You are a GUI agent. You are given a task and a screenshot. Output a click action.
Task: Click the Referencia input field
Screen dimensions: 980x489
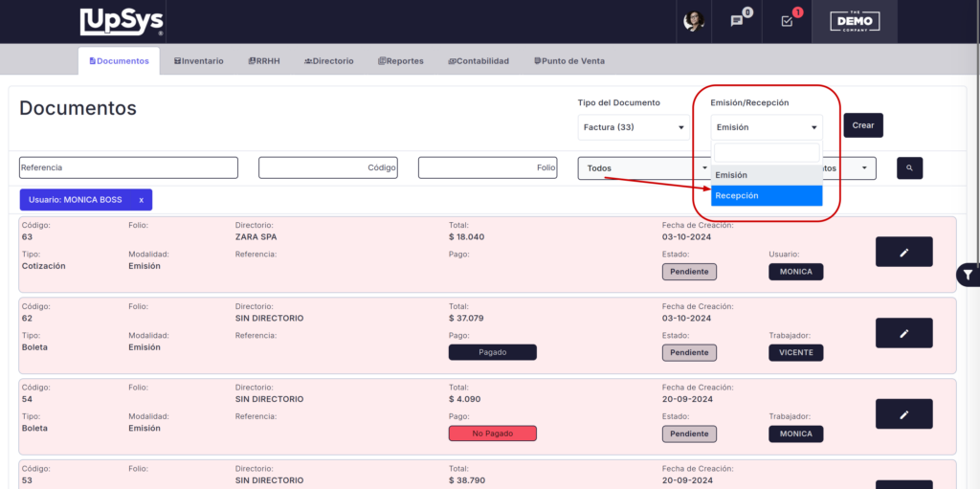(129, 167)
